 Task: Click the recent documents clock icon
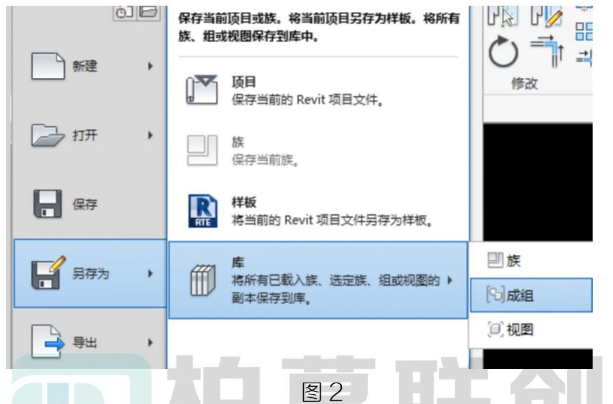coord(124,13)
